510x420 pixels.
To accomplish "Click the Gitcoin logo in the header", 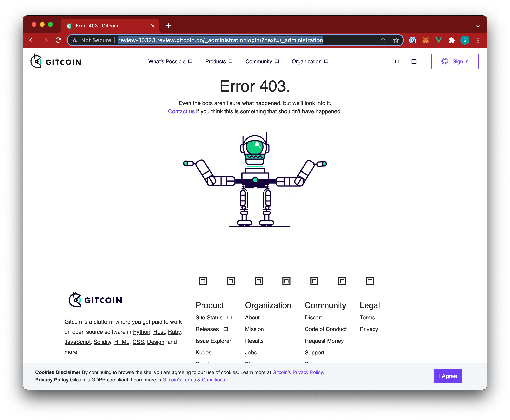I will tap(56, 61).
